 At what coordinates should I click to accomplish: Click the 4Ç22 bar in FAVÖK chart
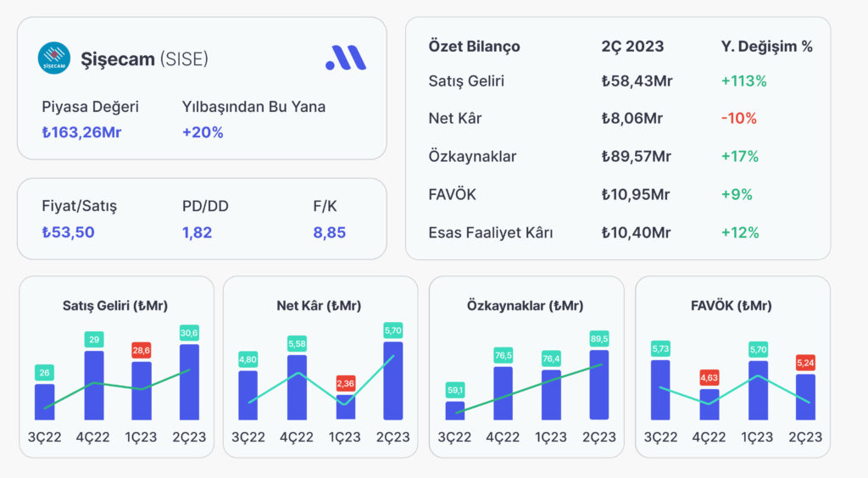(709, 404)
